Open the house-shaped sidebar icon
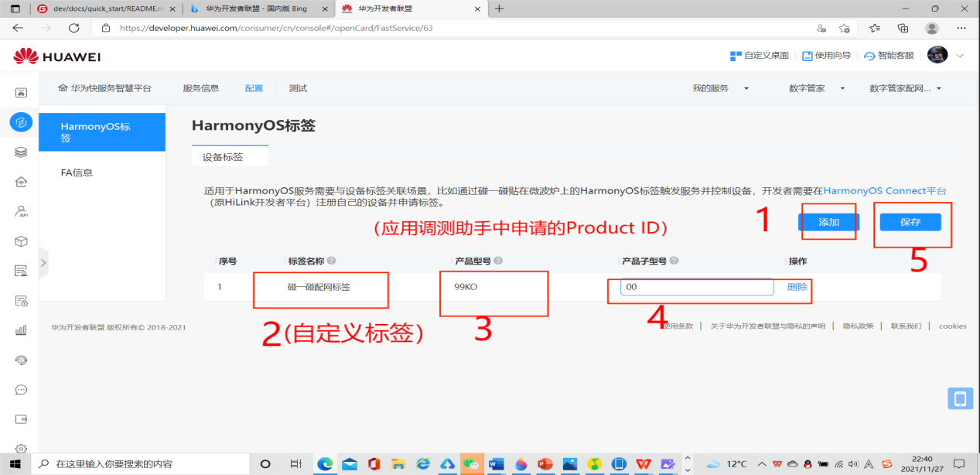Image resolution: width=980 pixels, height=475 pixels. pos(21,182)
